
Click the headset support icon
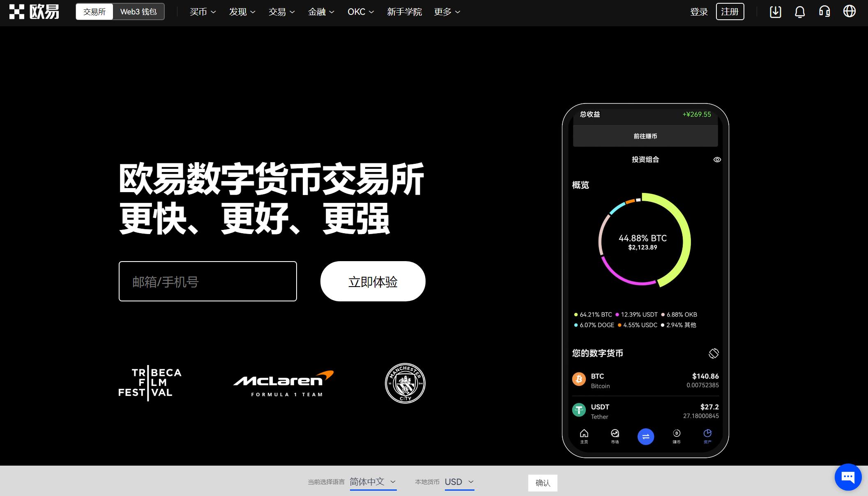(826, 12)
